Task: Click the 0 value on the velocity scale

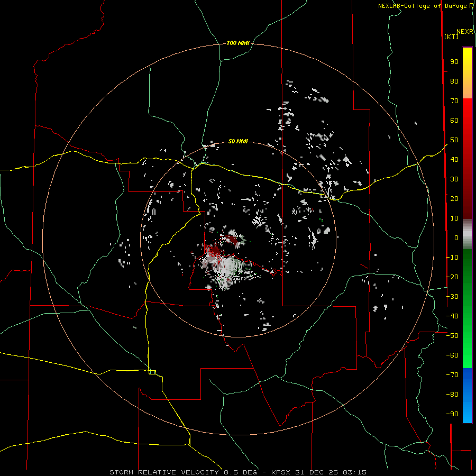Action: point(456,237)
